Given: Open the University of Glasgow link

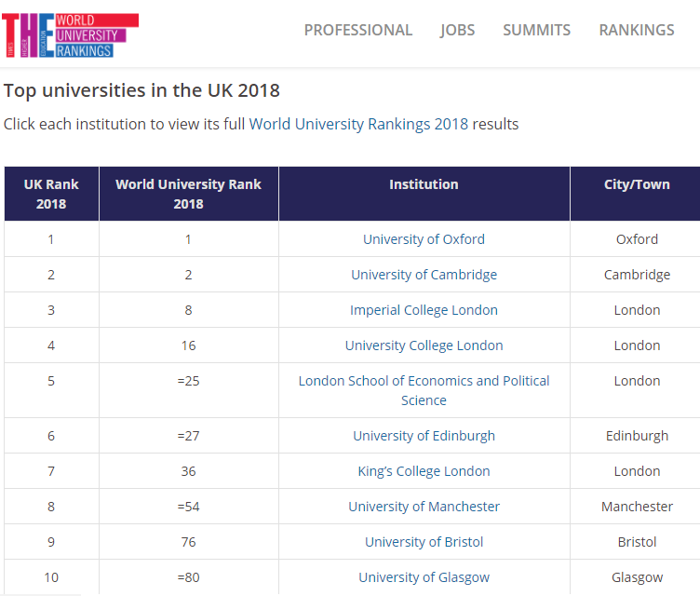Looking at the screenshot, I should 424,576.
